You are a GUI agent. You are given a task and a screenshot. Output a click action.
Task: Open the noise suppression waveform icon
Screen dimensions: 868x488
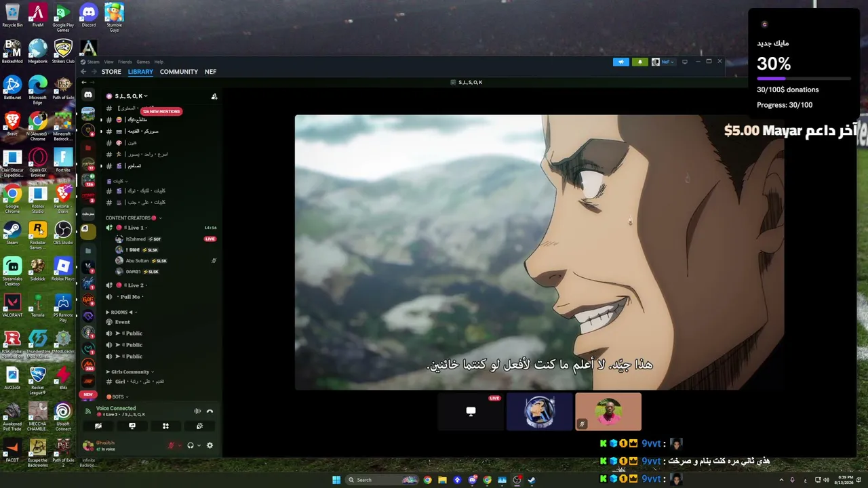point(197,411)
